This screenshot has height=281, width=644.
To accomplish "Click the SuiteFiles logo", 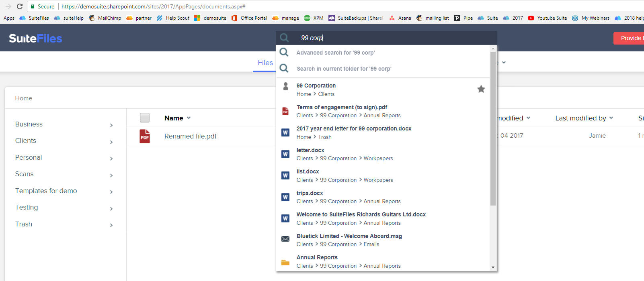I will (x=35, y=38).
